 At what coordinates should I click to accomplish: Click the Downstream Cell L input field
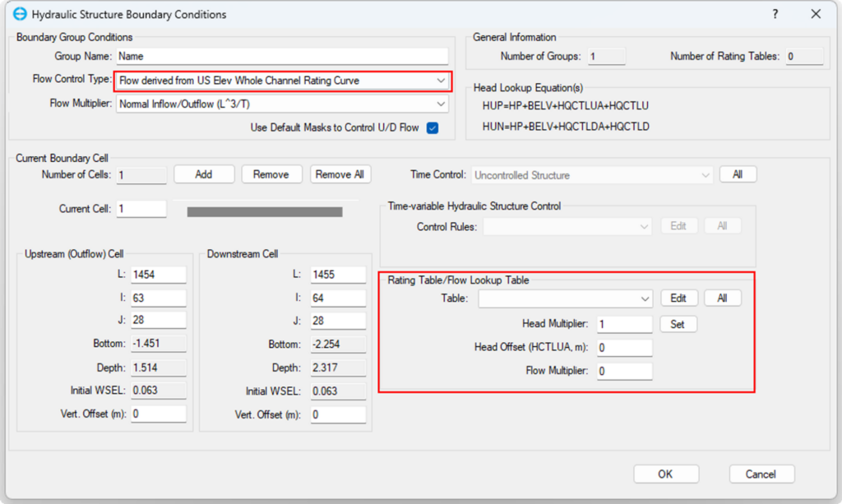coord(338,274)
